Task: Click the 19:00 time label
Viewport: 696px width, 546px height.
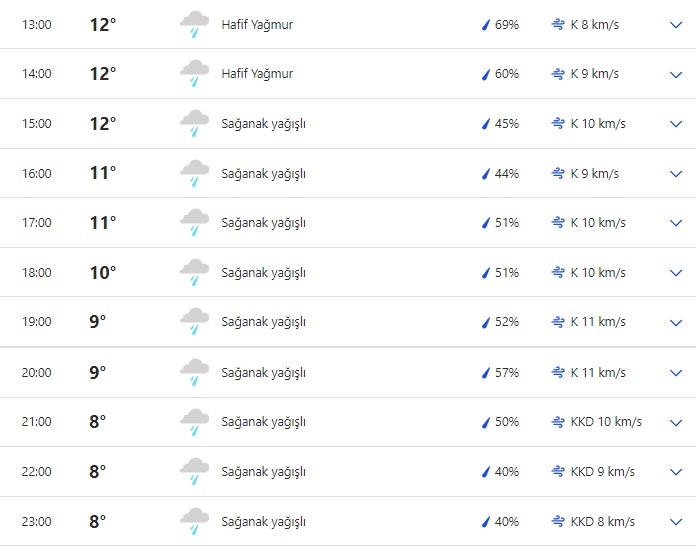Action: click(37, 322)
